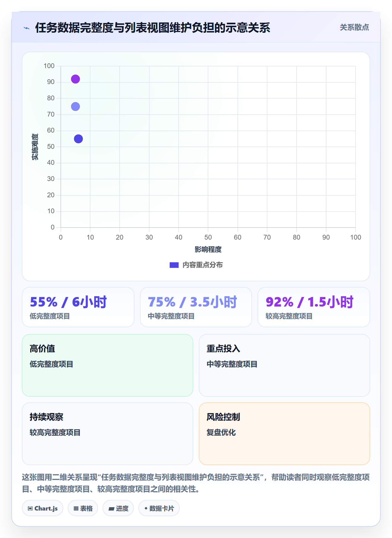Open the 92% / 1.5小时 stat card

click(x=314, y=307)
